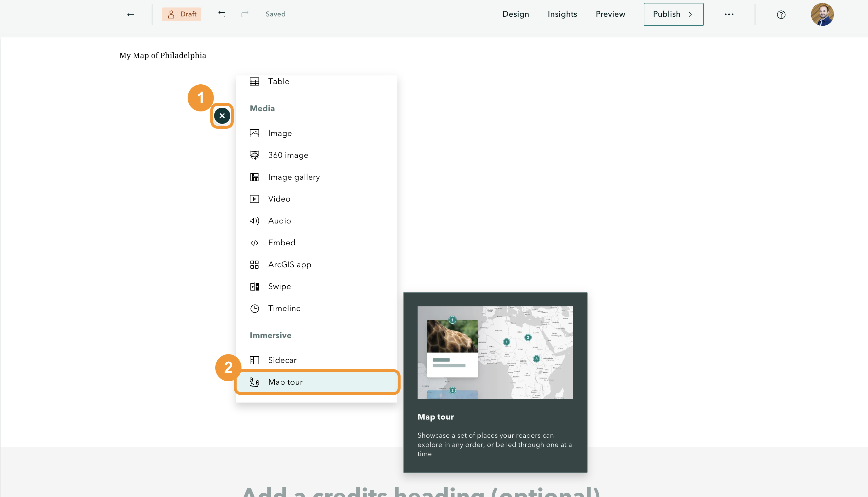The width and height of the screenshot is (868, 497).
Task: Click the Video play icon
Action: [x=254, y=199]
